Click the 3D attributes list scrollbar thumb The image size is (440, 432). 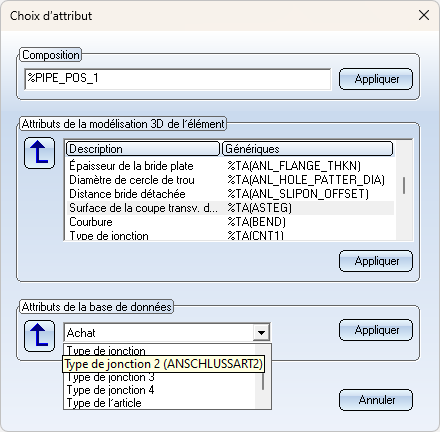[404, 185]
